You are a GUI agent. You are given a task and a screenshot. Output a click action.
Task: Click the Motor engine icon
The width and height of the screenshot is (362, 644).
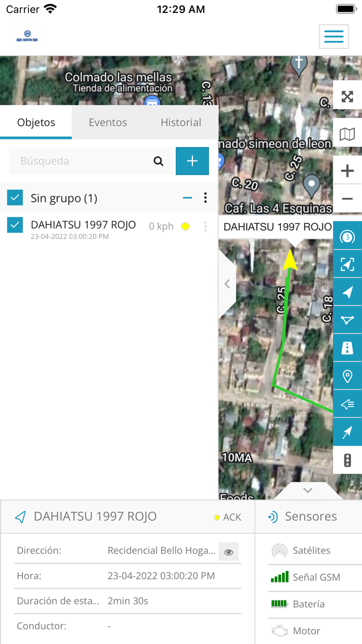[x=280, y=631]
